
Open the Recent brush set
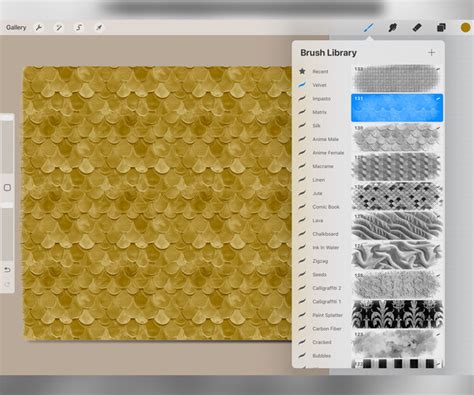(x=320, y=71)
